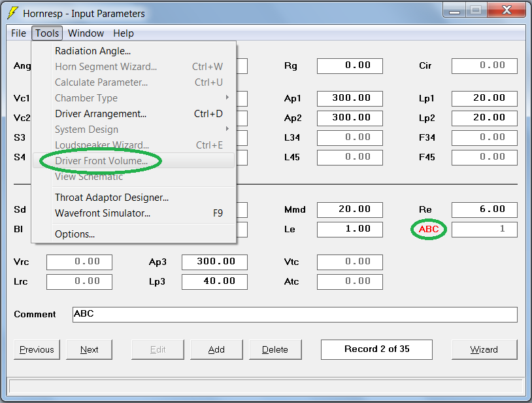The width and height of the screenshot is (532, 403).
Task: Click the L45 field
Action: pos(350,158)
